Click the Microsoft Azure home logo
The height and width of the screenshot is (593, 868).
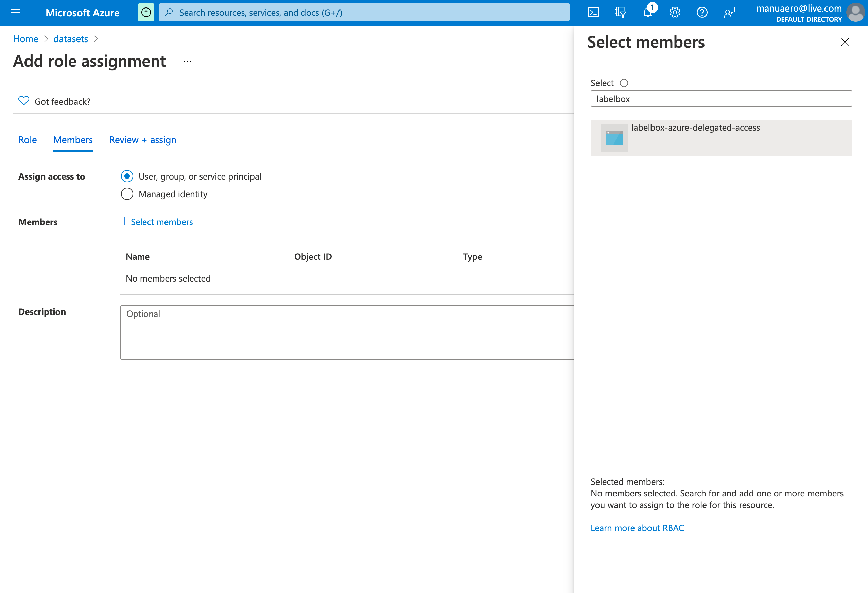coord(82,12)
